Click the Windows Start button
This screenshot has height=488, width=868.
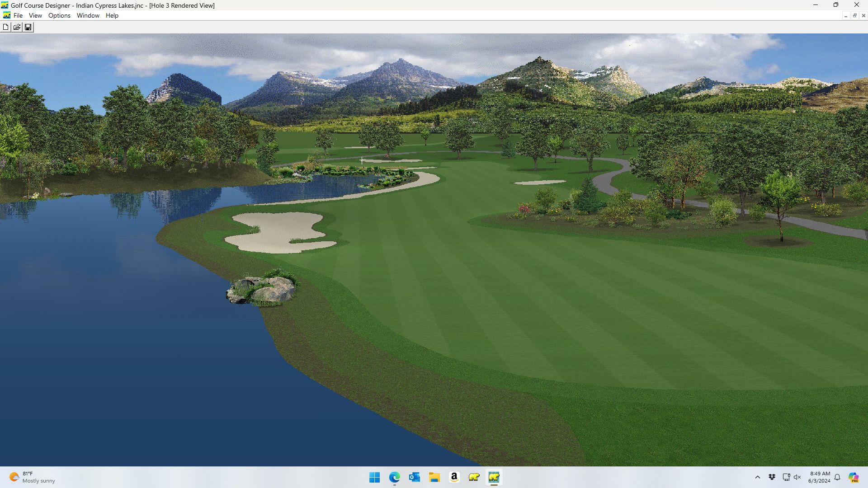coord(375,477)
